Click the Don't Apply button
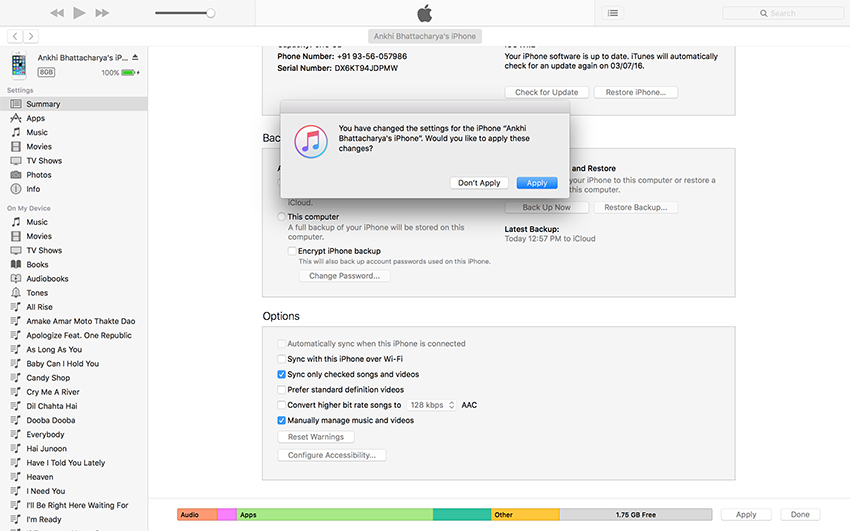This screenshot has width=850, height=531. [480, 183]
